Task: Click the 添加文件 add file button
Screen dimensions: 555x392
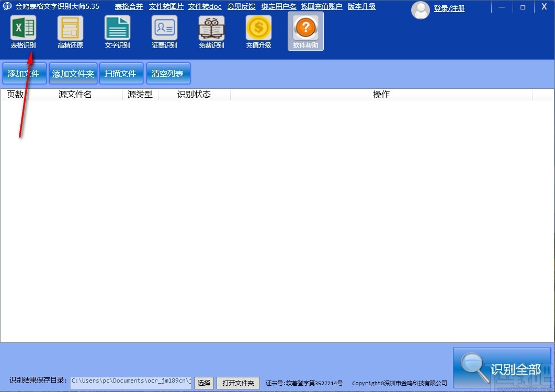Action: (24, 73)
